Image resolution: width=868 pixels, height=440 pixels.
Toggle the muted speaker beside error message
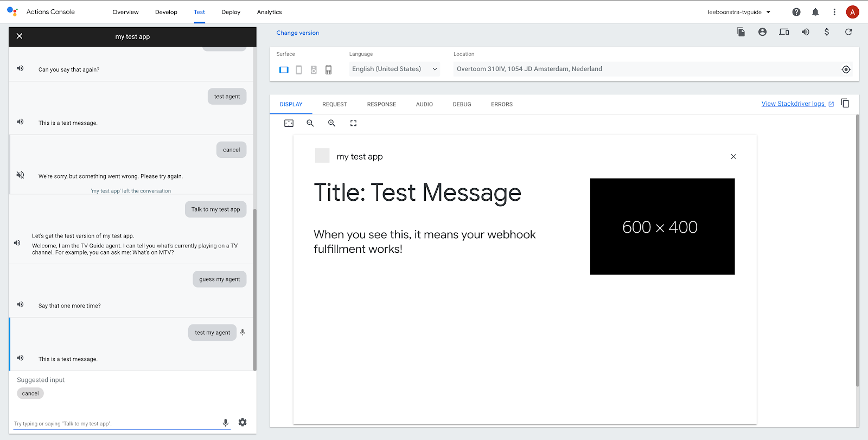click(20, 175)
